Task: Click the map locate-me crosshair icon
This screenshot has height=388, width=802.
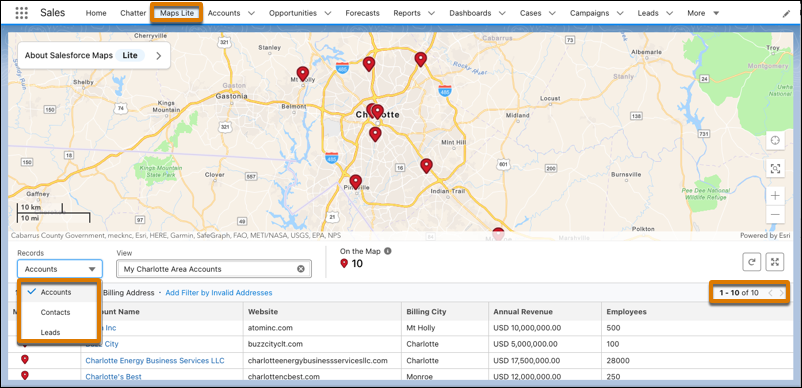Action: pyautogui.click(x=775, y=141)
